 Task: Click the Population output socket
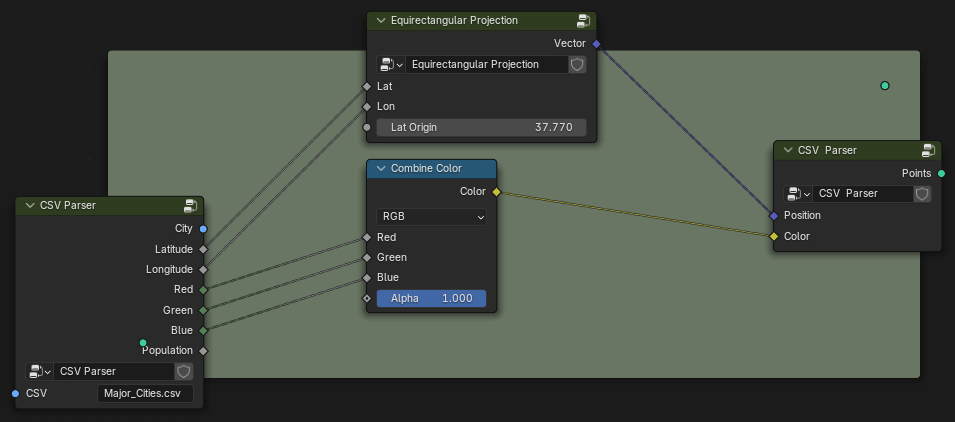[203, 351]
